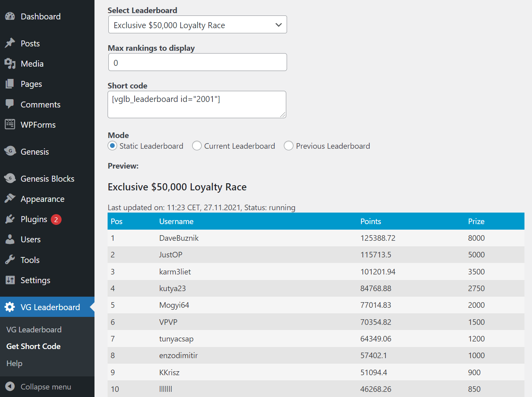
Task: Open the WPForms menu item
Action: tap(47, 125)
